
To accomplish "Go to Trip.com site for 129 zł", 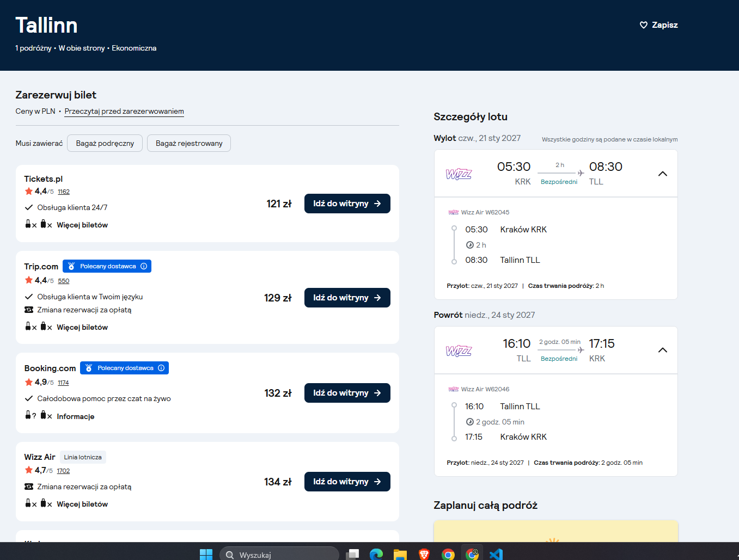I will [x=347, y=298].
